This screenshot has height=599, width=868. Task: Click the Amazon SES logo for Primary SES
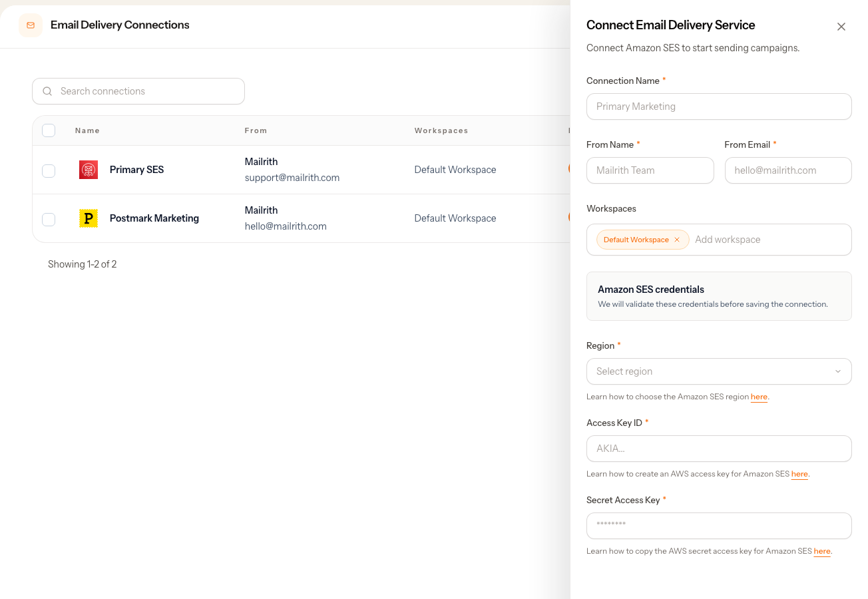pyautogui.click(x=89, y=170)
